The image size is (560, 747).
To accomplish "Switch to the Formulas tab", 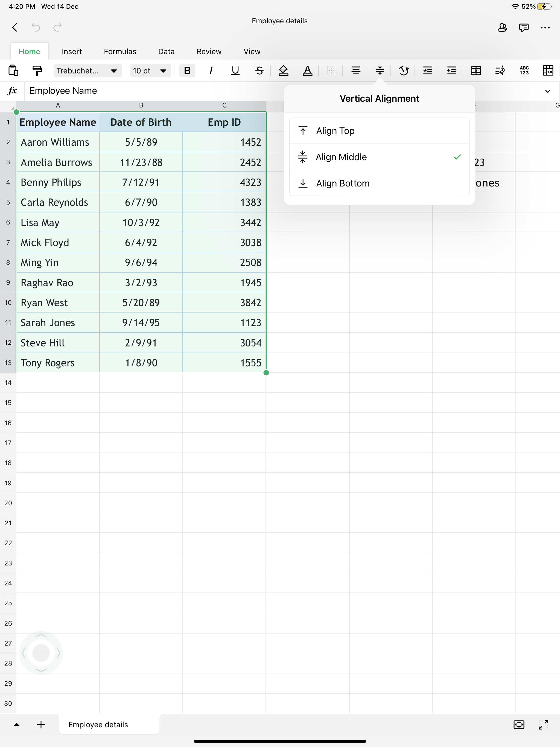I will click(x=120, y=52).
